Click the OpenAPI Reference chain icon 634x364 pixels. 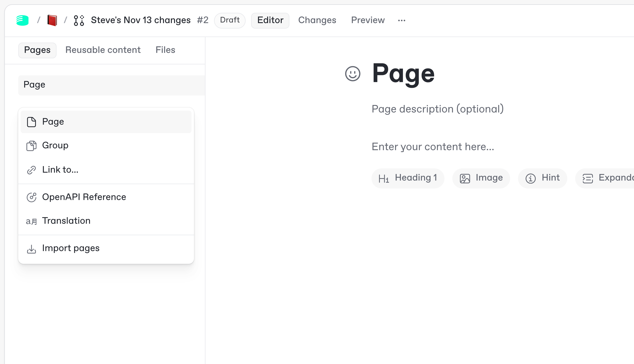[x=31, y=197]
